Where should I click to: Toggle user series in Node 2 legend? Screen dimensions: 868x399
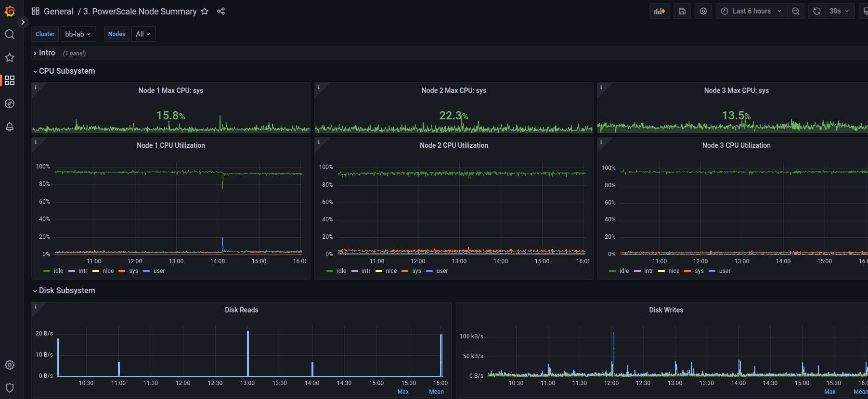point(442,271)
